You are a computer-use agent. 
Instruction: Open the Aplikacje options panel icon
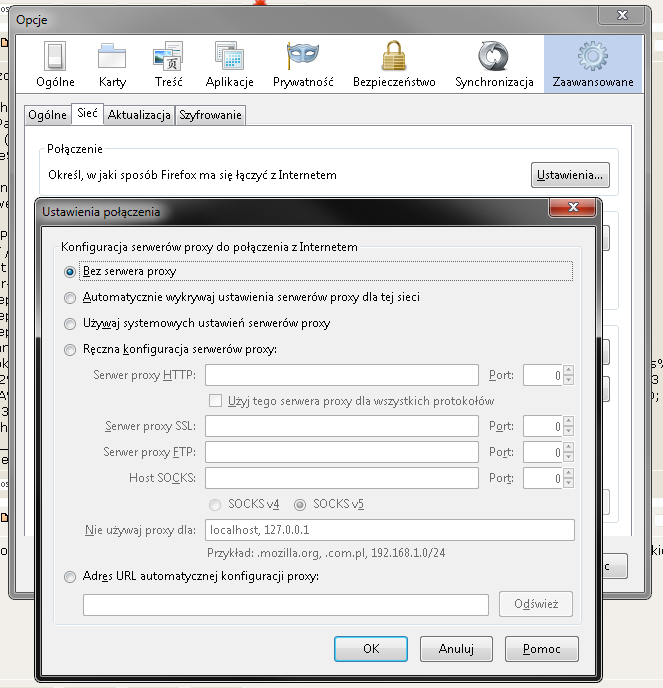230,64
